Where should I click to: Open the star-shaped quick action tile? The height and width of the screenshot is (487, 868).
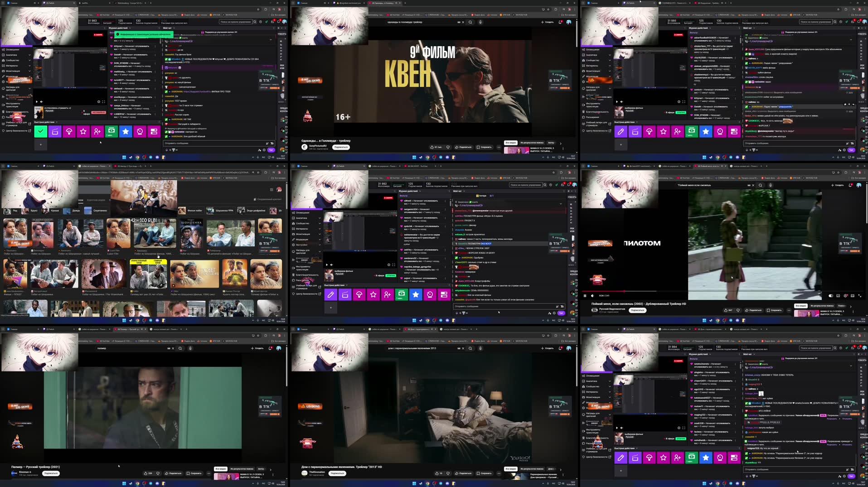coord(373,294)
